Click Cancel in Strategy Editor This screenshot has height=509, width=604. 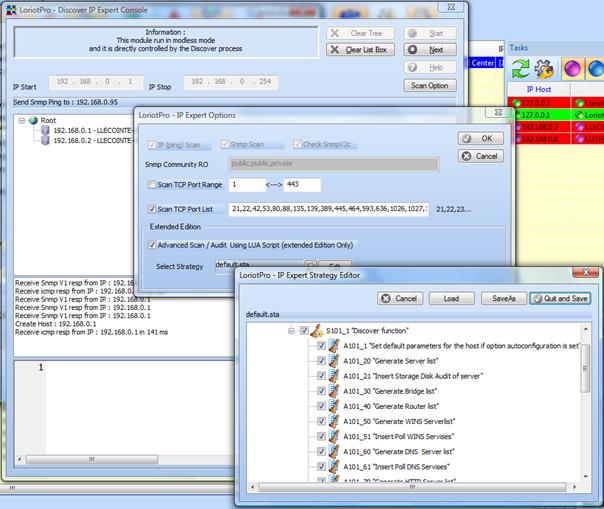[400, 298]
